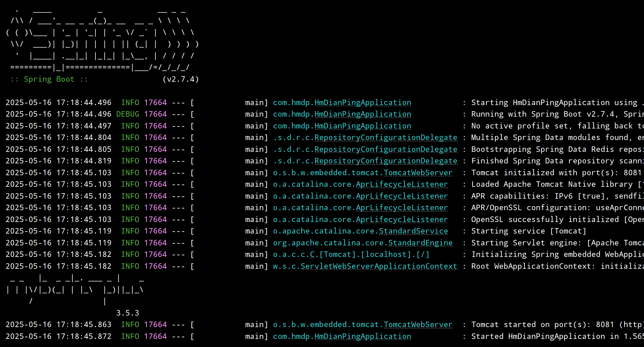This screenshot has height=347, width=644.
Task: Click RepositoryConfigurationDelegate link on 'Multiple Spring Data' line
Action: coord(386,138)
